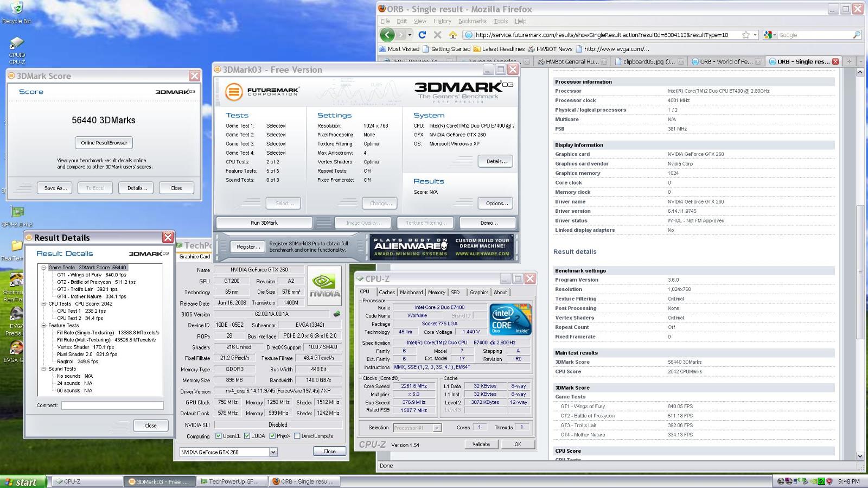The height and width of the screenshot is (488, 868).
Task: Switch to the Mainboard tab in CPU-Z
Action: point(411,292)
